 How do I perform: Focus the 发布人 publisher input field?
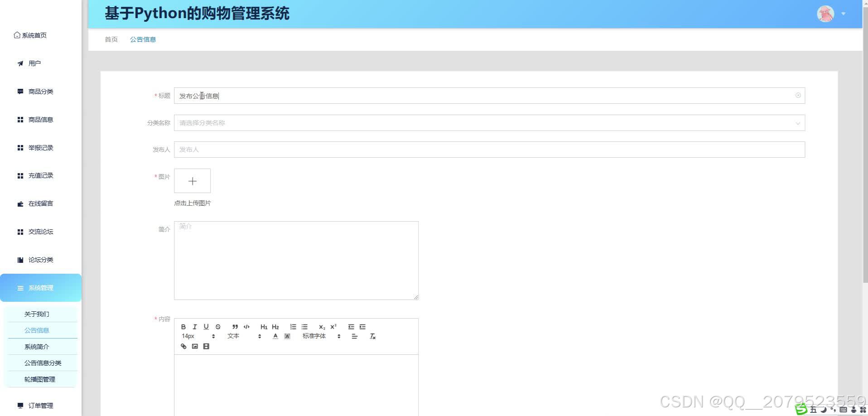[489, 150]
